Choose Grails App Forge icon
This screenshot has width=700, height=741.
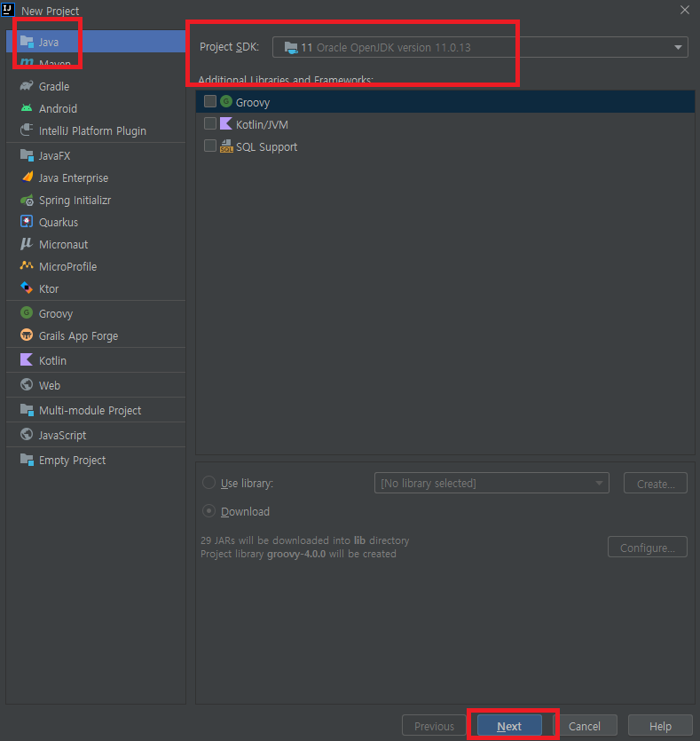[27, 335]
